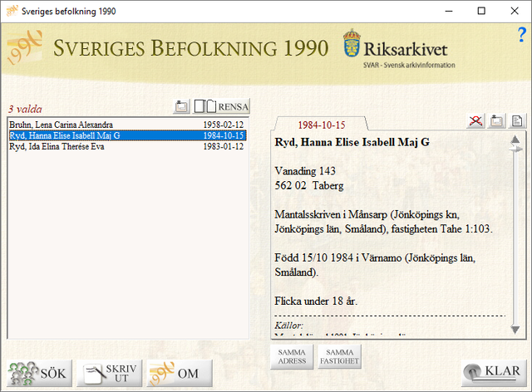Click the Källor heading

click(288, 326)
